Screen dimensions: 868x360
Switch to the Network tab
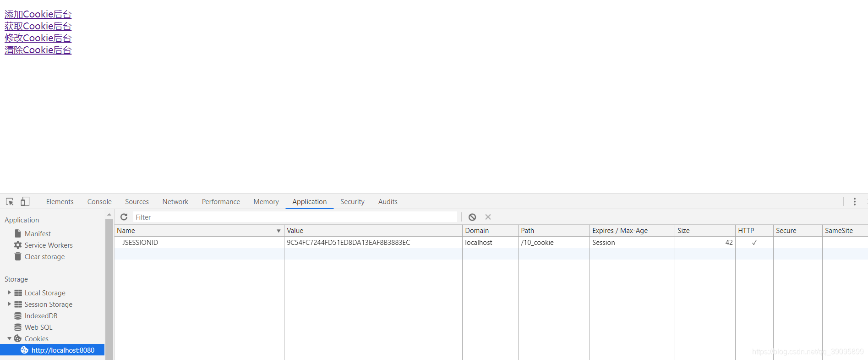coord(175,202)
